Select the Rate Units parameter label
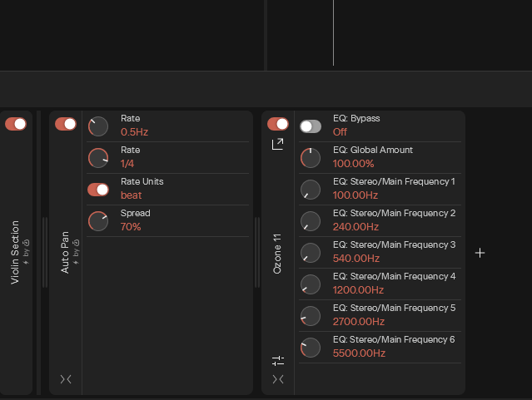Image resolution: width=532 pixels, height=400 pixels. point(142,181)
